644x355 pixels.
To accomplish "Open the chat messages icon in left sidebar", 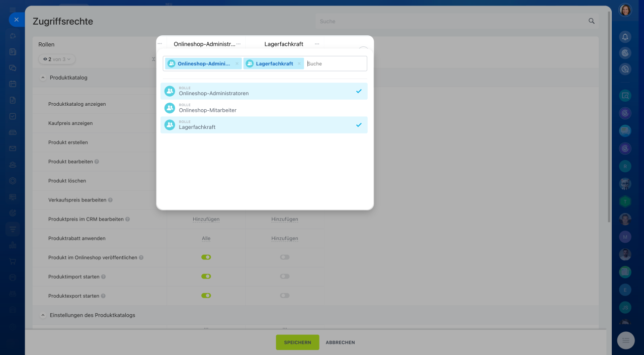I will [x=13, y=67].
